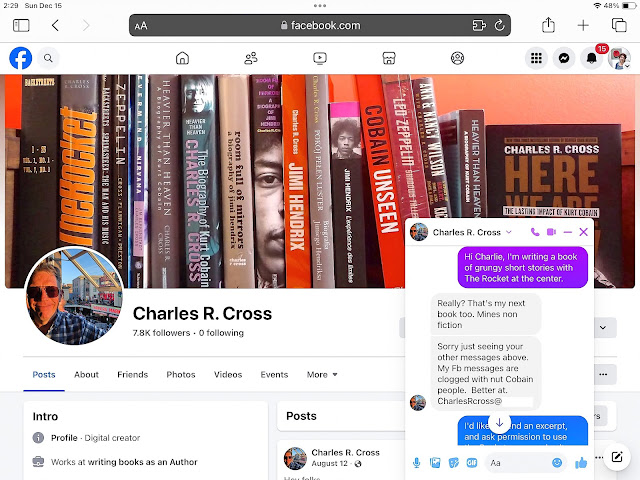Screen dimensions: 640x480
Task: Open chat settings via Charles R. Cross name
Action: pyautogui.click(x=472, y=232)
